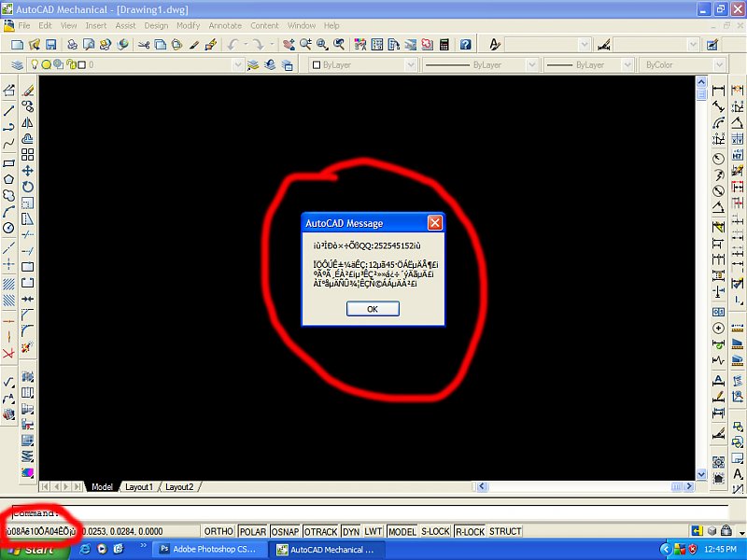Screen dimensions: 747x560
Task: Toggle OTRACK in status bar
Action: [320, 531]
